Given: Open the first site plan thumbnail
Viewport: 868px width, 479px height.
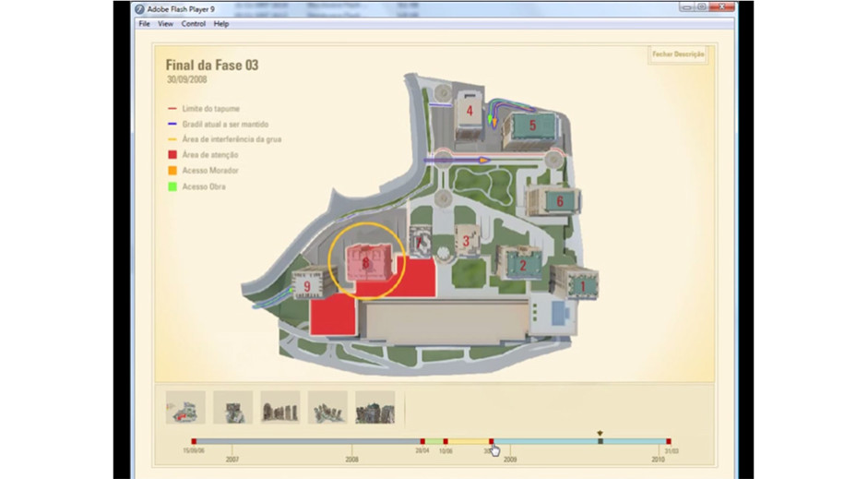Looking at the screenshot, I should pos(185,407).
